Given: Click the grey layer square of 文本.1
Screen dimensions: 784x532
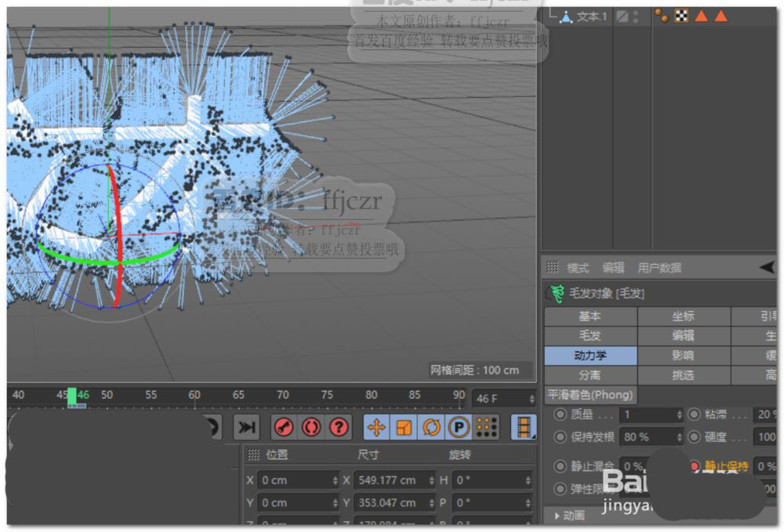Looking at the screenshot, I should pos(622,16).
